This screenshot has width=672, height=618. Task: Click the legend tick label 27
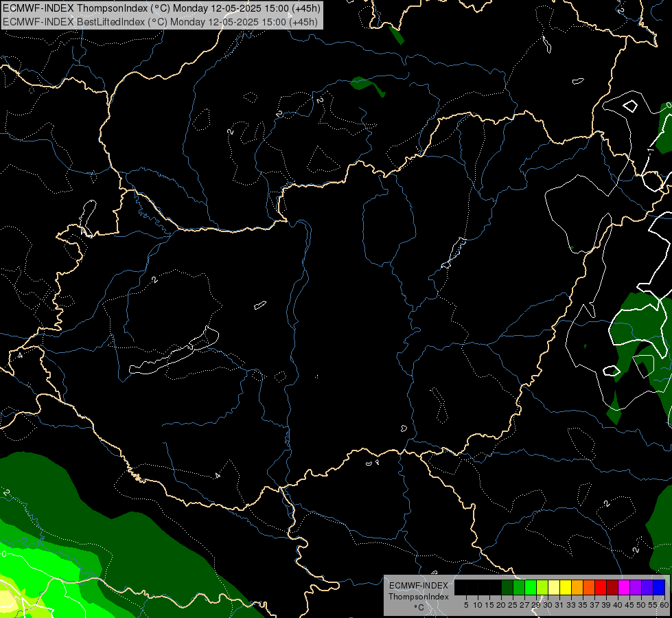click(524, 605)
